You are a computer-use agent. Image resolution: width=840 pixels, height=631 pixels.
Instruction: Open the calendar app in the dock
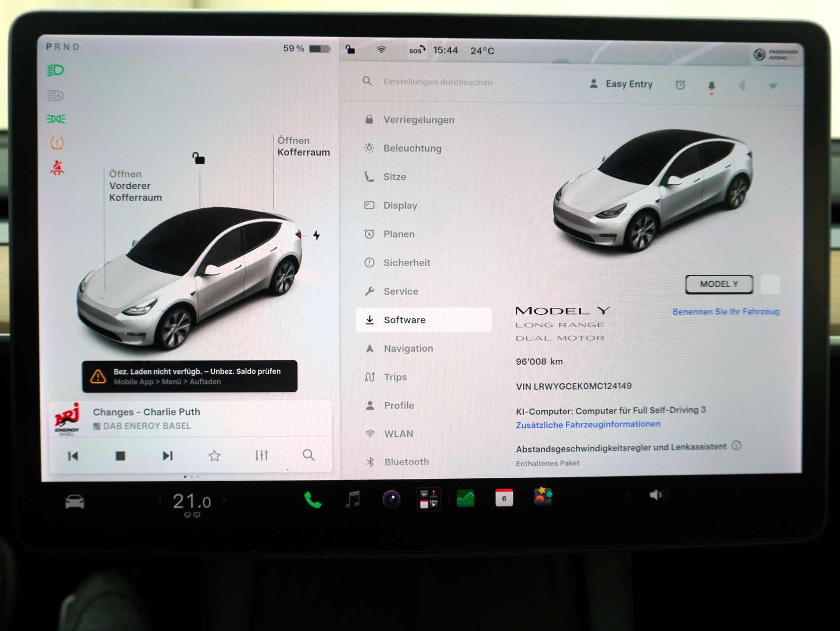click(504, 498)
